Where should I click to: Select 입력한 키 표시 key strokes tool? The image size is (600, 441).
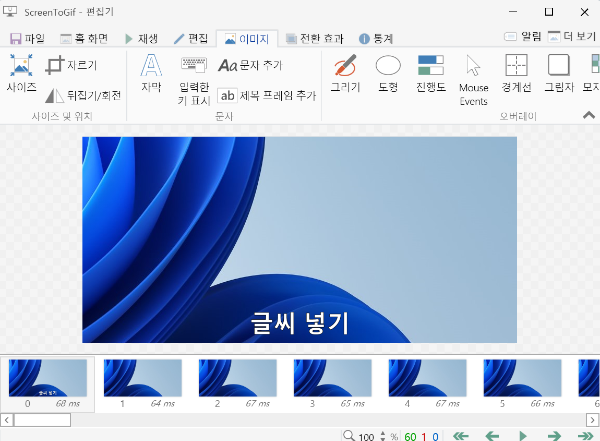(x=194, y=80)
